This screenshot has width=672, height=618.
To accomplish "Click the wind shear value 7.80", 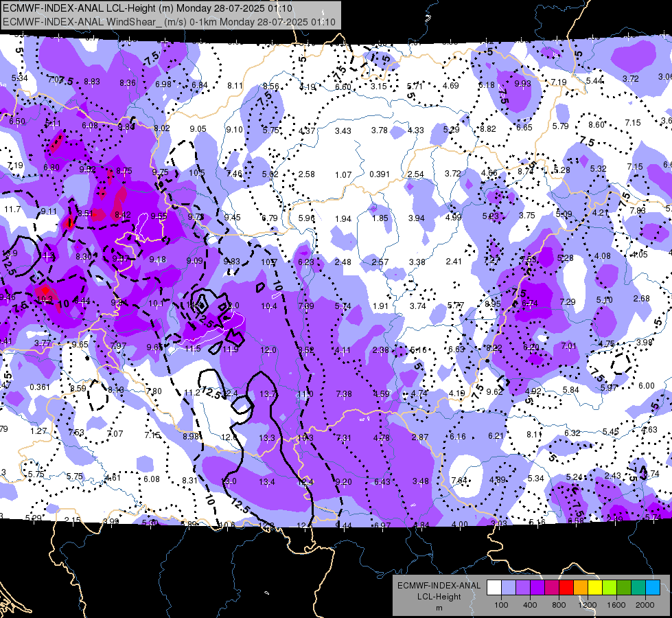I will pyautogui.click(x=154, y=391).
